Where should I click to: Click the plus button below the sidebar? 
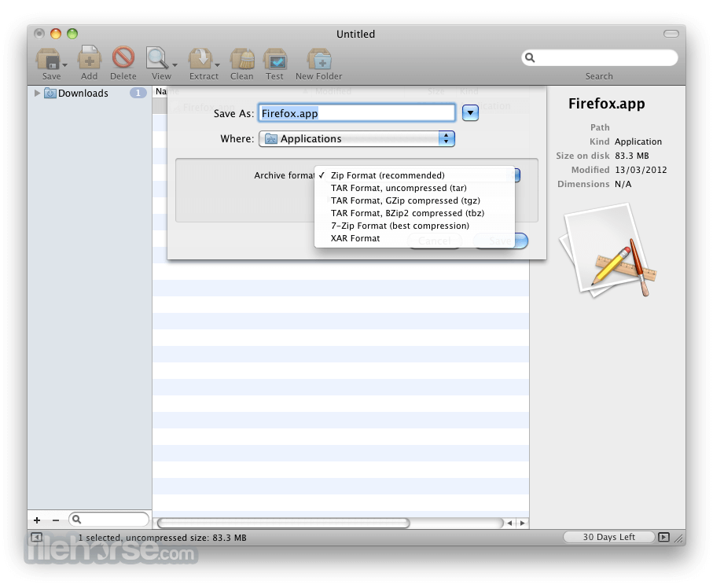[x=37, y=520]
